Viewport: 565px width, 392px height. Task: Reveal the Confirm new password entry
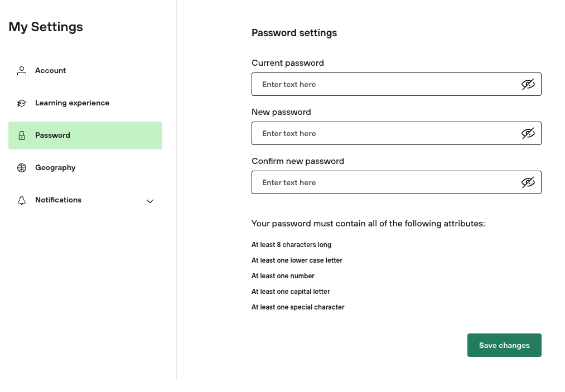point(528,182)
